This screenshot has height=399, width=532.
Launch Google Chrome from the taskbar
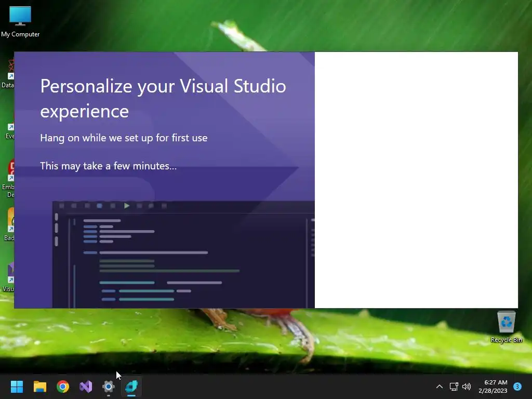point(63,387)
